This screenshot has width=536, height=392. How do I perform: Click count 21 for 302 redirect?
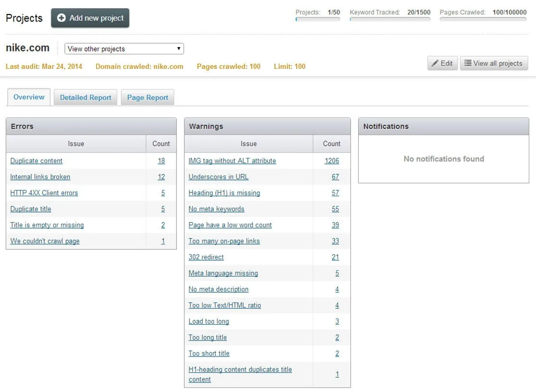[x=336, y=257]
